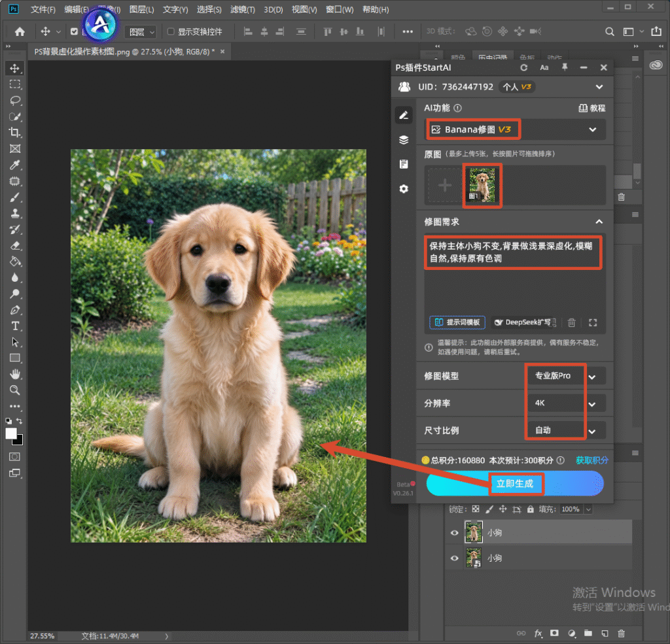This screenshot has height=644, width=670.
Task: Open the Banana修图 AI function dropdown
Action: click(x=516, y=129)
